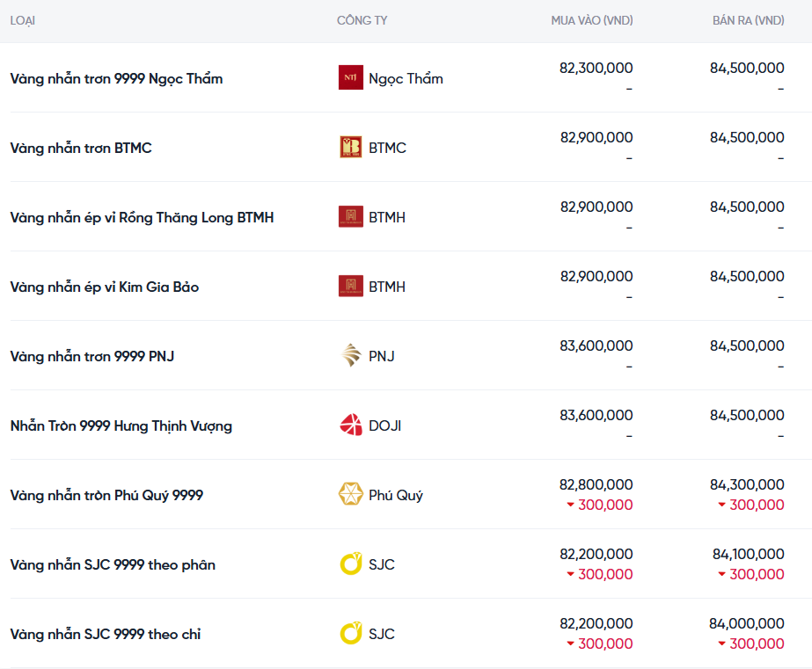Click Phú Quý buy price 82,800,000
Image resolution: width=812 pixels, height=669 pixels.
[596, 484]
